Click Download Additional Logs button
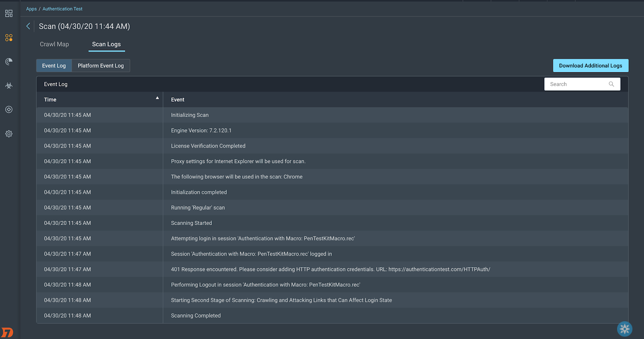Viewport: 644px width, 339px height. click(590, 66)
